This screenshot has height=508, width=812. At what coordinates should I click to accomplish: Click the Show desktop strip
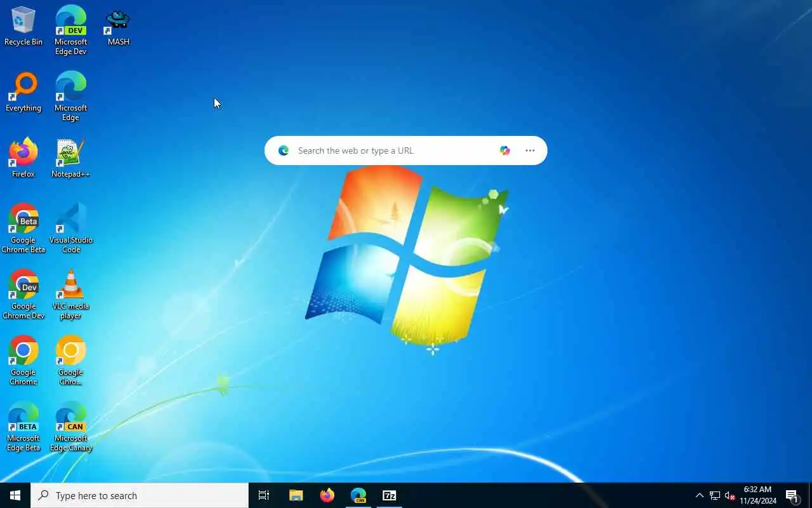click(809, 495)
